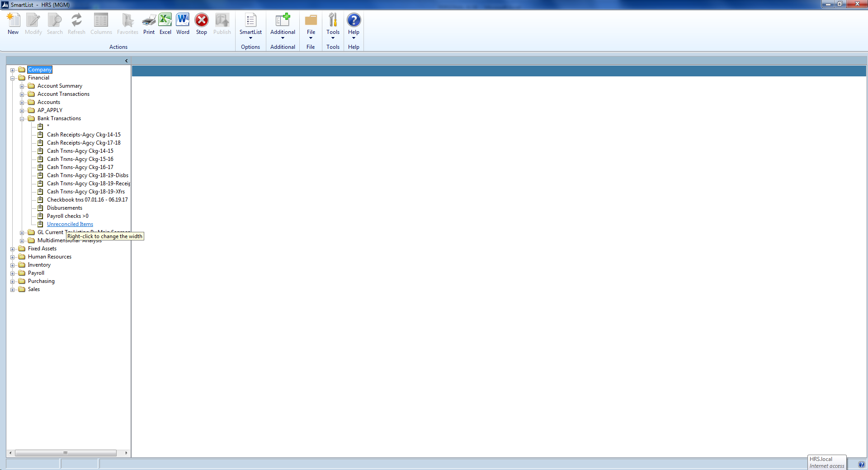868x470 pixels.
Task: Select Payroll checks >0 favorite
Action: pos(68,216)
